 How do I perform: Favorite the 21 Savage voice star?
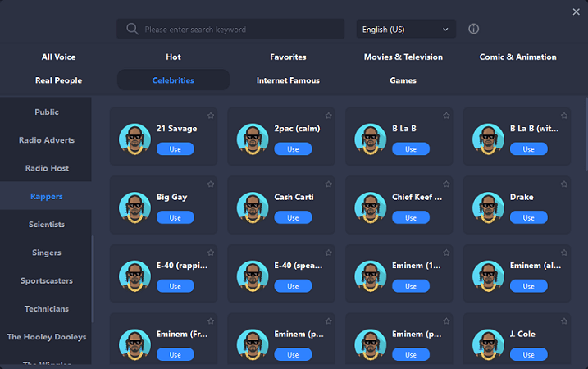click(211, 116)
